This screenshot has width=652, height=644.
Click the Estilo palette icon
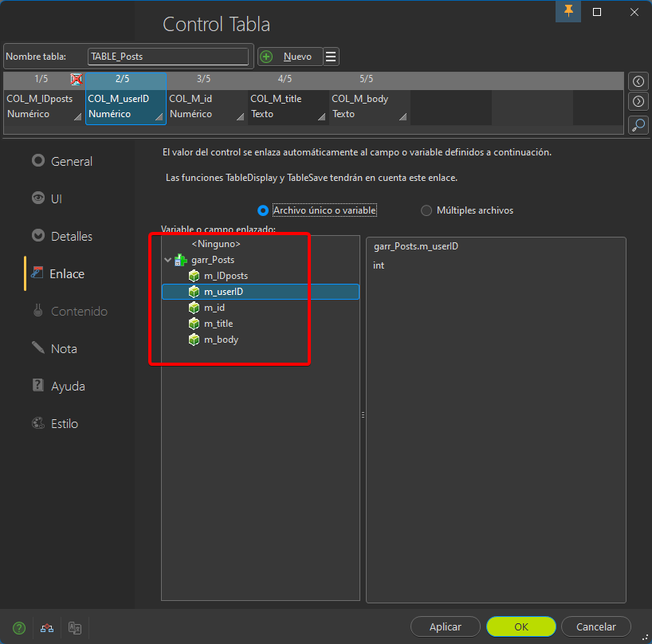pyautogui.click(x=38, y=422)
